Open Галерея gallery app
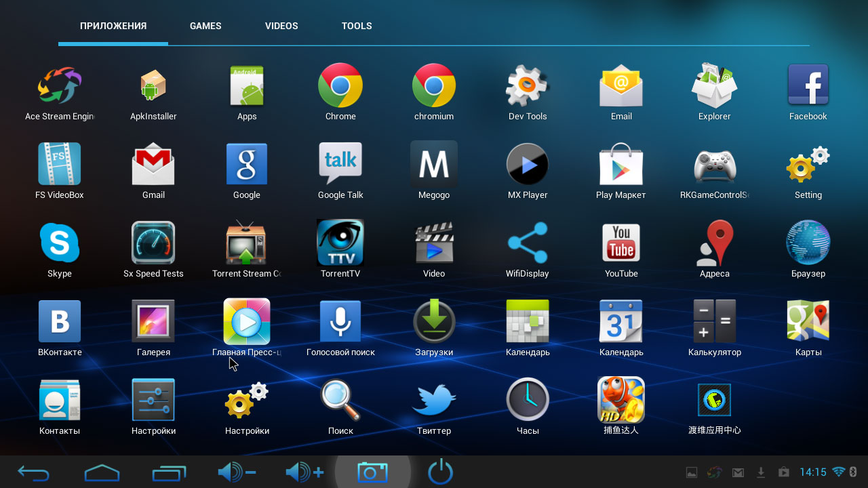The height and width of the screenshot is (488, 868). pyautogui.click(x=153, y=321)
